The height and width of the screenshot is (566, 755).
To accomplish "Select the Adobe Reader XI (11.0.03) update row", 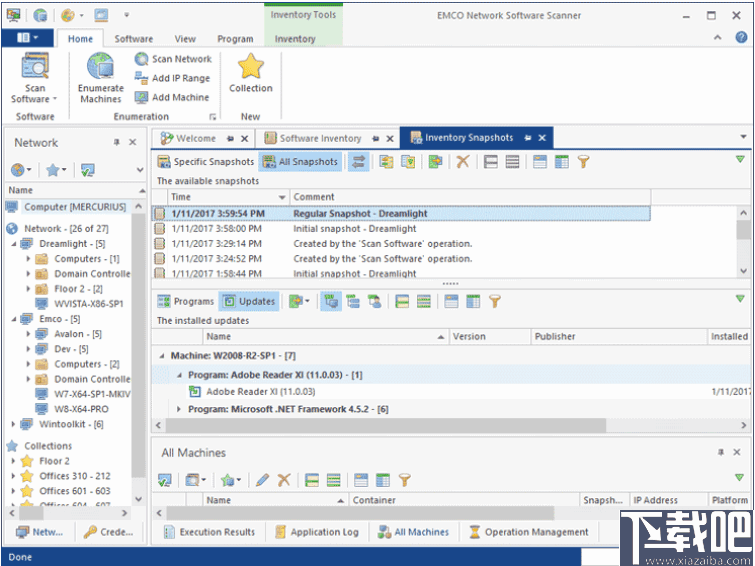I will 451,392.
